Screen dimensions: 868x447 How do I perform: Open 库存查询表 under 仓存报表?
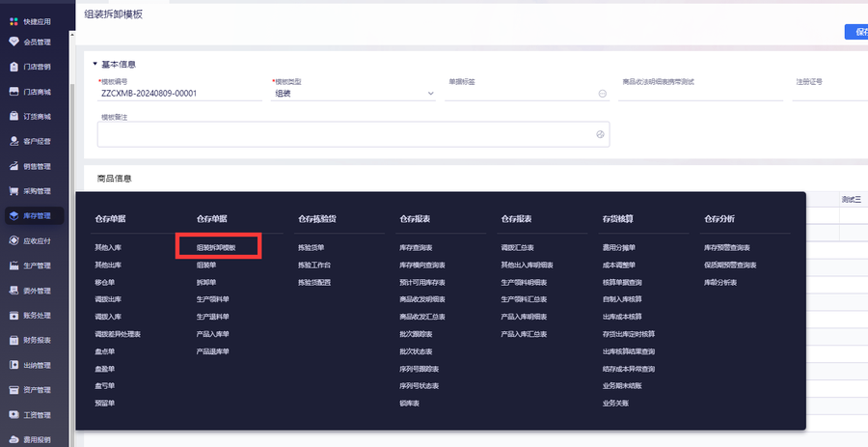tap(416, 247)
